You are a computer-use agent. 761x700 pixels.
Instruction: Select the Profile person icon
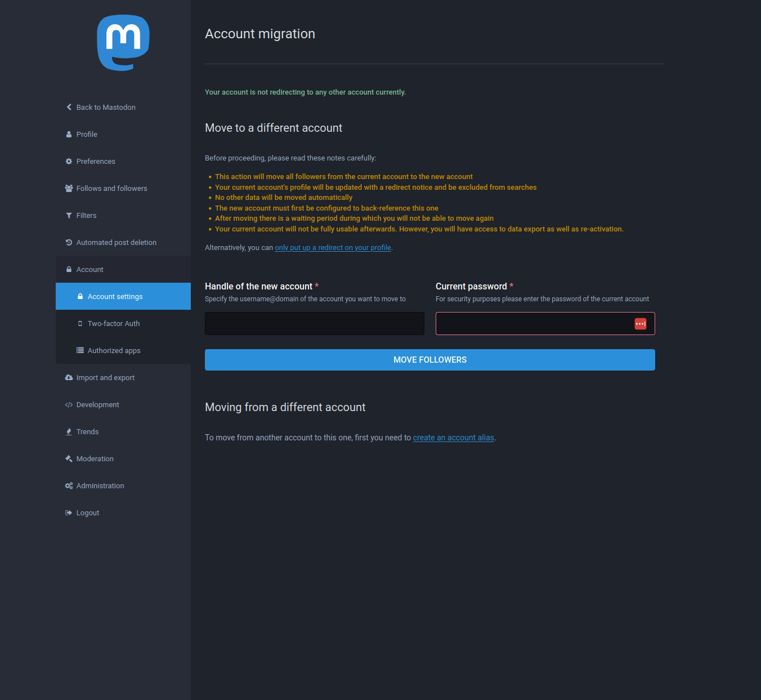point(69,134)
